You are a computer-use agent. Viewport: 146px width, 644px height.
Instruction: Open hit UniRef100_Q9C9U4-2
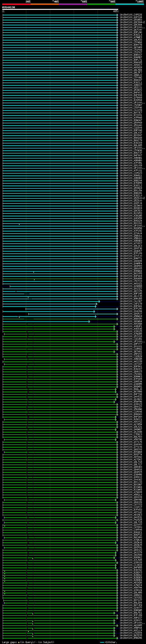click(132, 22)
